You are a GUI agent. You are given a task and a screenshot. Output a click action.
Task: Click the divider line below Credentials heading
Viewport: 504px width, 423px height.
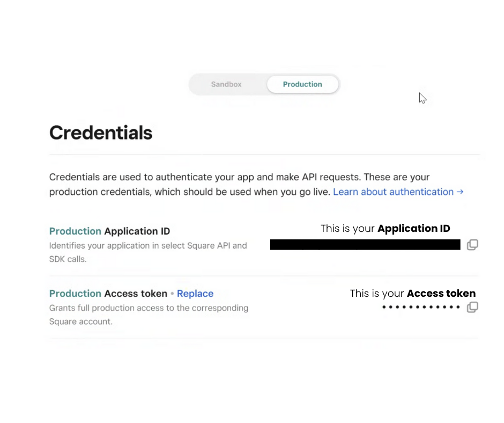pos(264,155)
